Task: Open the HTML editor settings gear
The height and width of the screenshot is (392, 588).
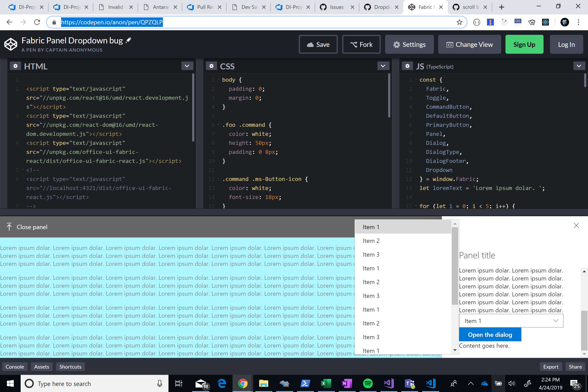Action: click(x=15, y=66)
